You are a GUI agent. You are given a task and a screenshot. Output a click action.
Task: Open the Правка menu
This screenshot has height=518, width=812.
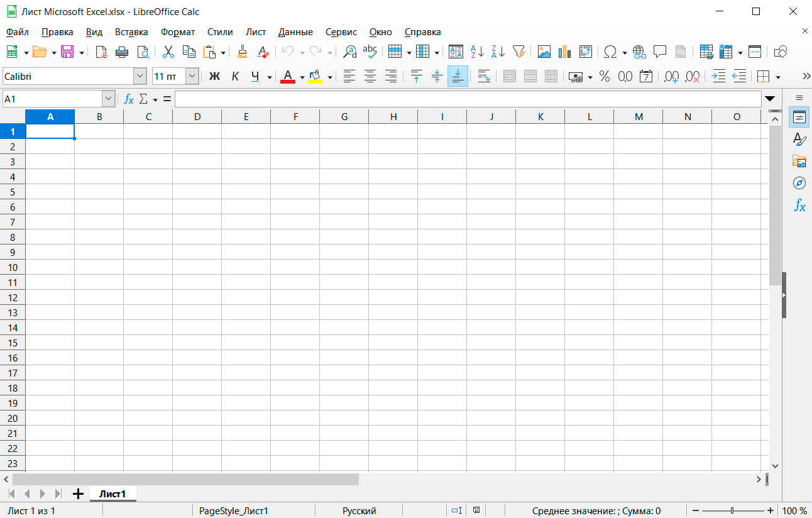57,32
